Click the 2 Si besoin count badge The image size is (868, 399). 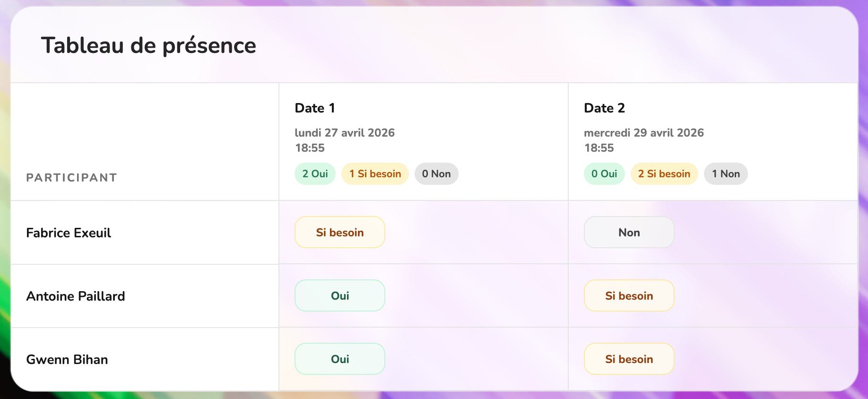[664, 174]
